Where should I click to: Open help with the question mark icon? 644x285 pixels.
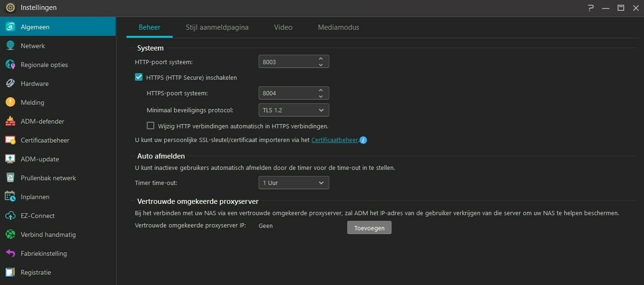[591, 8]
